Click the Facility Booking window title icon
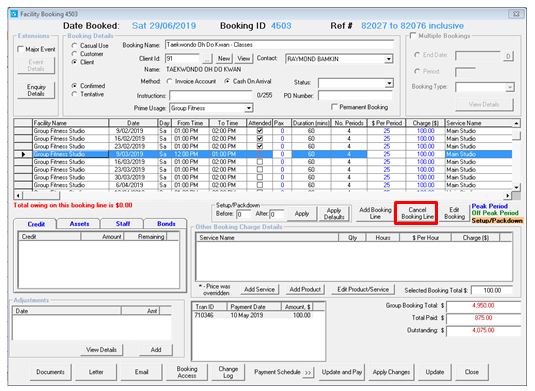The width and height of the screenshot is (535, 391). click(14, 14)
